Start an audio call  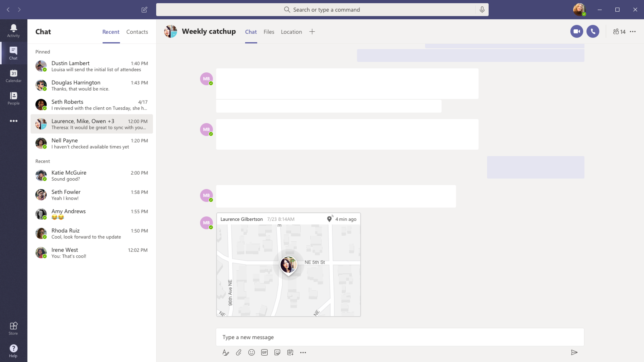(x=593, y=31)
